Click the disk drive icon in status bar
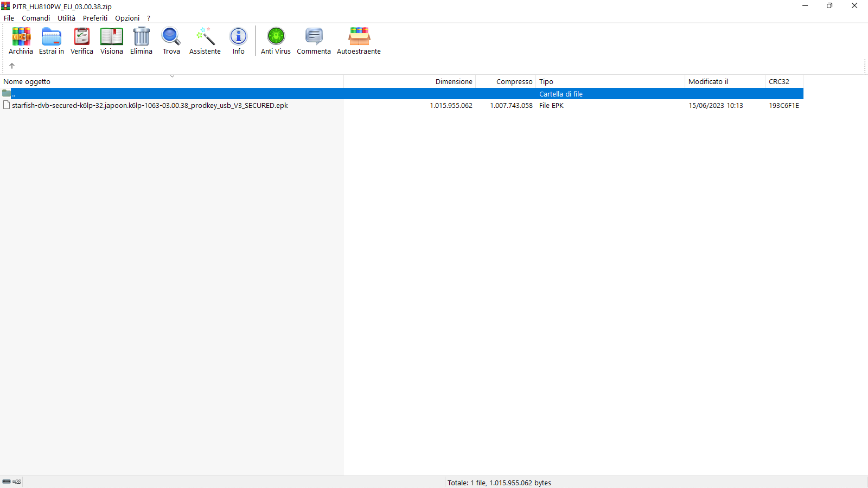The image size is (868, 488). pyautogui.click(x=7, y=481)
